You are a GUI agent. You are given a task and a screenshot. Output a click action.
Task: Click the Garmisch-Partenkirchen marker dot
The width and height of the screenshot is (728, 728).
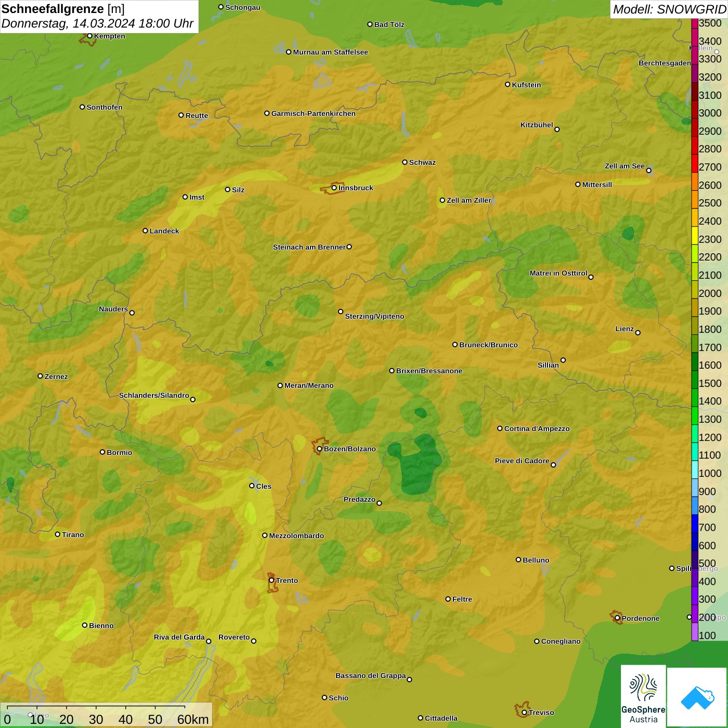[x=267, y=113]
